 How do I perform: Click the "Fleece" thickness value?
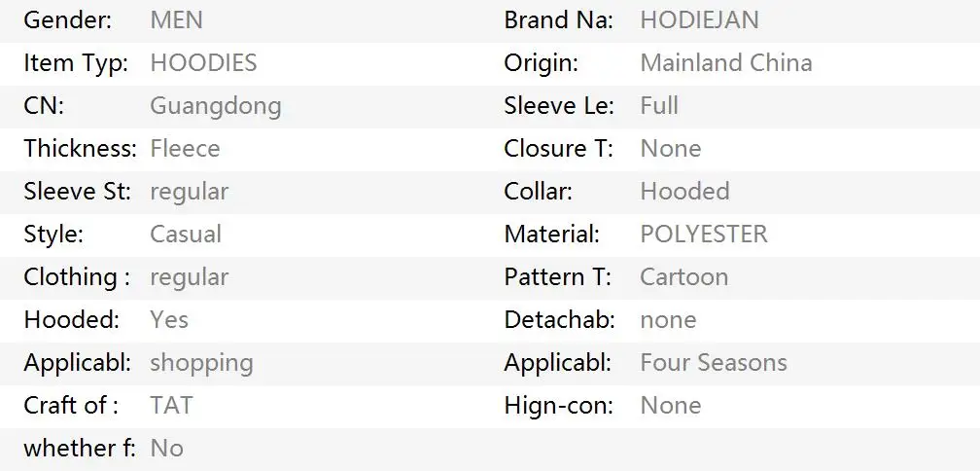point(185,149)
